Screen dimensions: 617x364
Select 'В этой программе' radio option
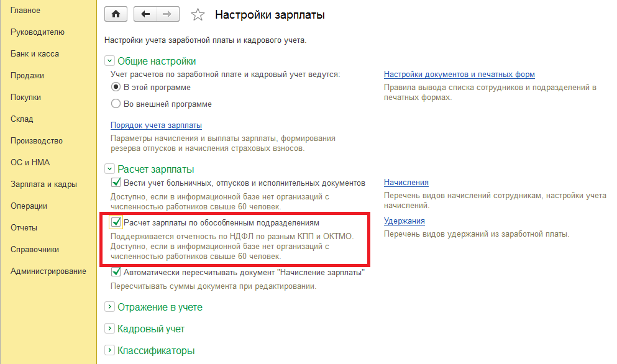pos(116,87)
